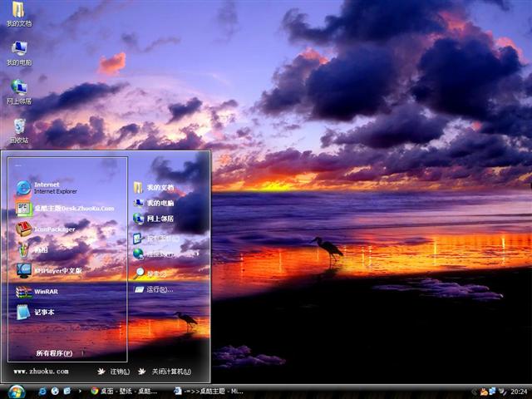Launch KMPlayer中文版 from the Start menu
Image resolution: width=532 pixels, height=399 pixels.
57,270
